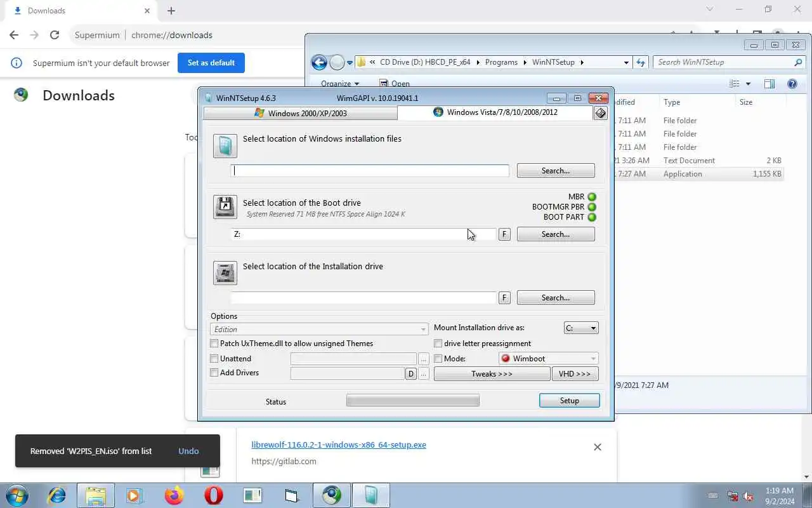The image size is (812, 508).
Task: Remove librewolf download from list
Action: [x=597, y=447]
